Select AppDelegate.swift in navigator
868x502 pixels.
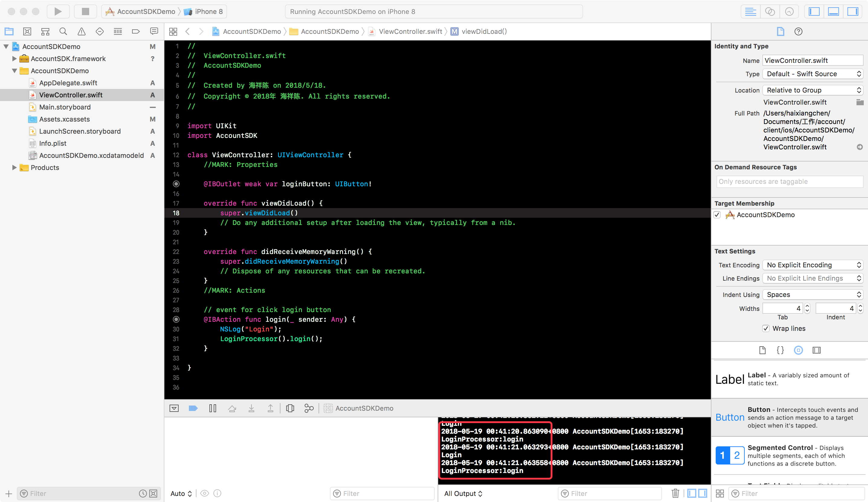coord(68,83)
